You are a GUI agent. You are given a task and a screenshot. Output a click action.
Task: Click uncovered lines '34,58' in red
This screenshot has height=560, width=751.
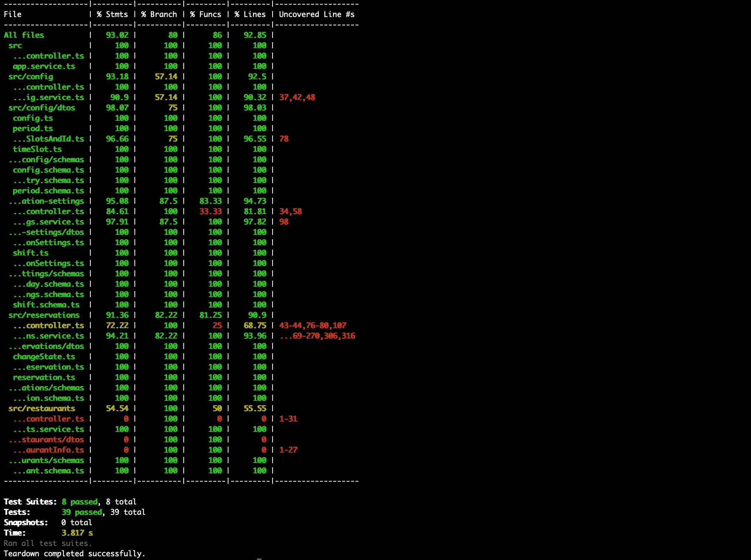tap(290, 211)
